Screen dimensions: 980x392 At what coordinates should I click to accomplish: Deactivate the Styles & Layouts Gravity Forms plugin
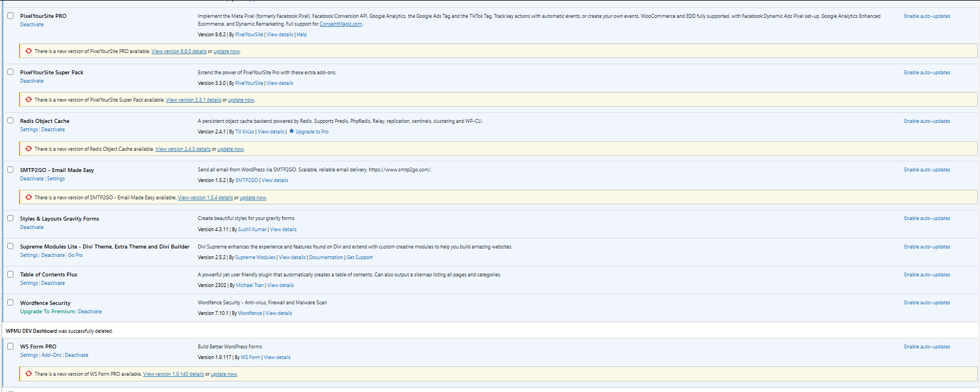32,227
